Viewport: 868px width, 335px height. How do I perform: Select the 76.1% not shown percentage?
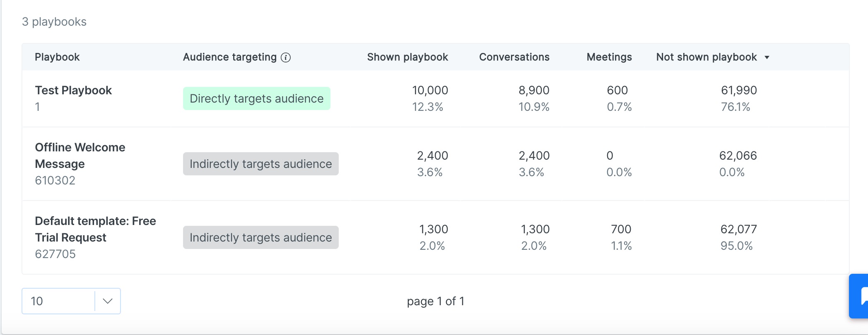pos(735,107)
